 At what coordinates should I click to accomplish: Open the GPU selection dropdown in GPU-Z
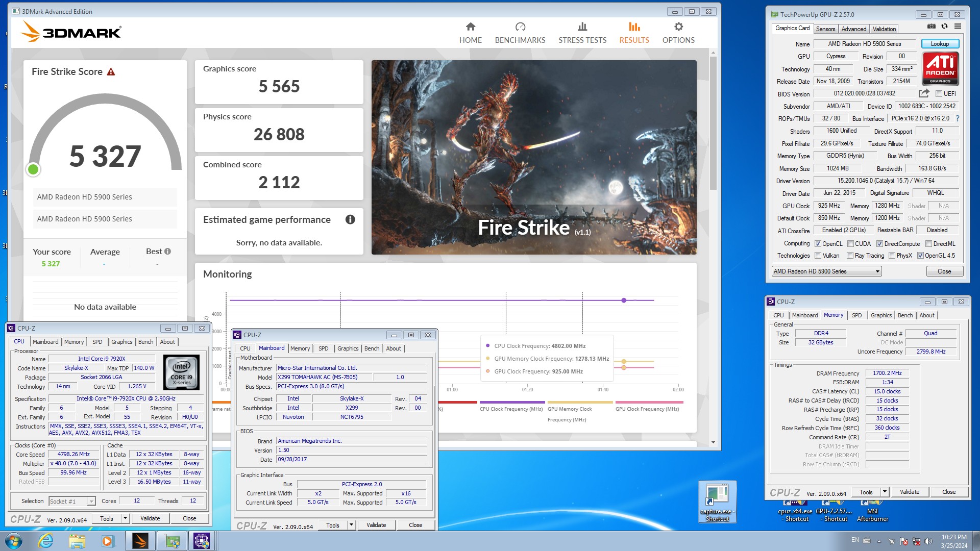coord(826,271)
